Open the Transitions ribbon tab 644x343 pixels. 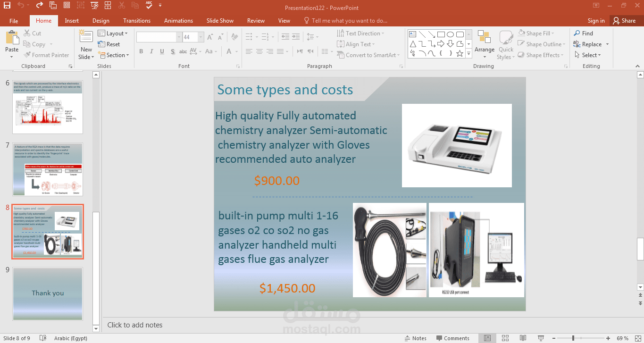[137, 20]
